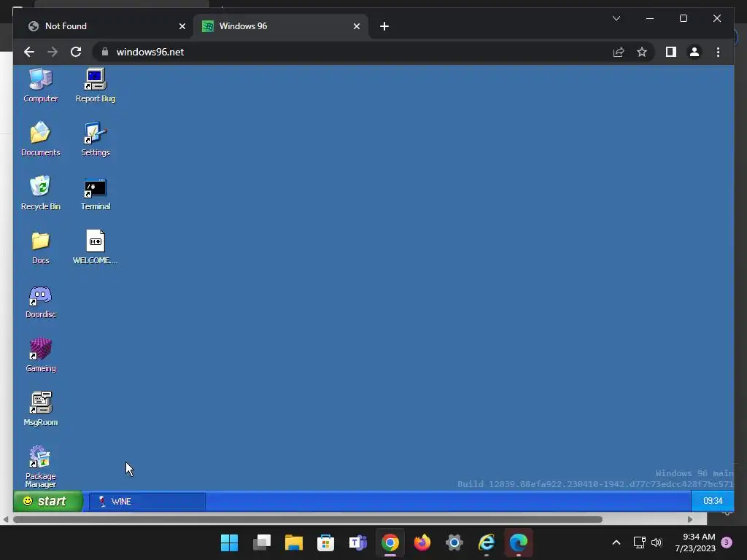This screenshot has width=747, height=560.
Task: Click the windows96.net address bar
Action: pos(352,52)
